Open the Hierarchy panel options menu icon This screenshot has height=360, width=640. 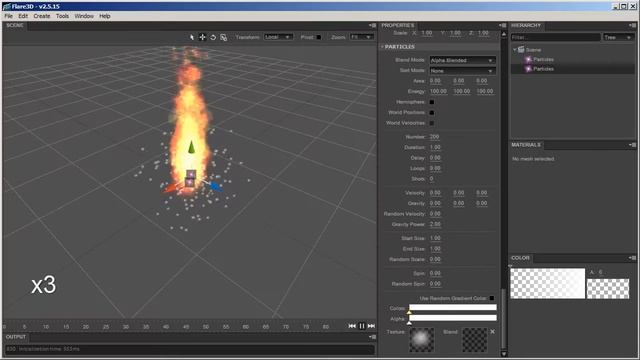(x=632, y=25)
